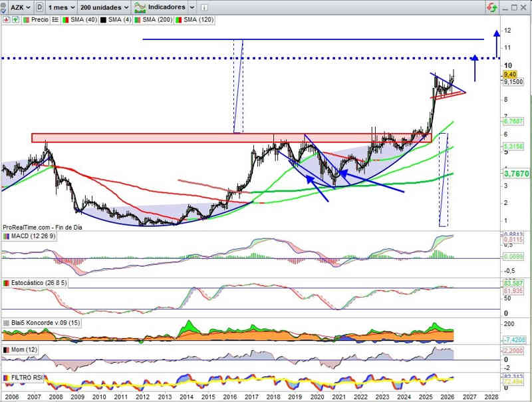Click the red arrow icon left of Precio
Screen dimensions: 532x402
coord(6,20)
